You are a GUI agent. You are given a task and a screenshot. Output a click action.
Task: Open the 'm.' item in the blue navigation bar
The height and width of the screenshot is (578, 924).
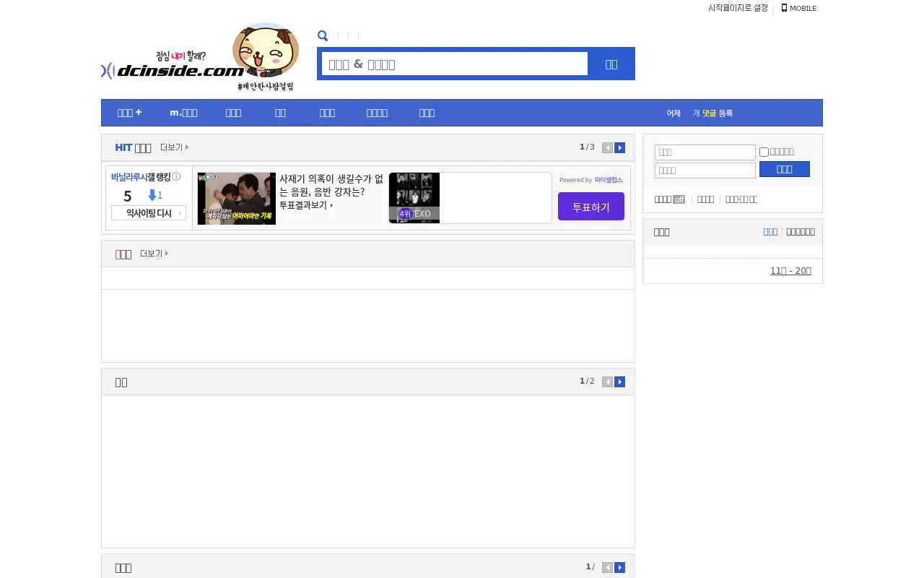pos(183,113)
